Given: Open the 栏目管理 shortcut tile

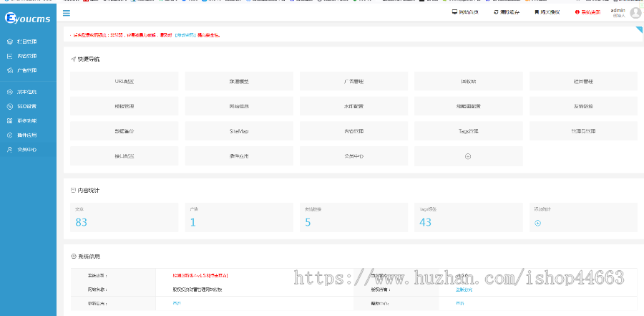Looking at the screenshot, I should click(583, 81).
